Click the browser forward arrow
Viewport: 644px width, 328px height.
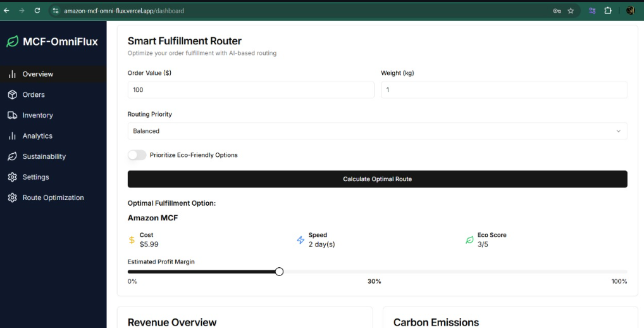coord(22,11)
